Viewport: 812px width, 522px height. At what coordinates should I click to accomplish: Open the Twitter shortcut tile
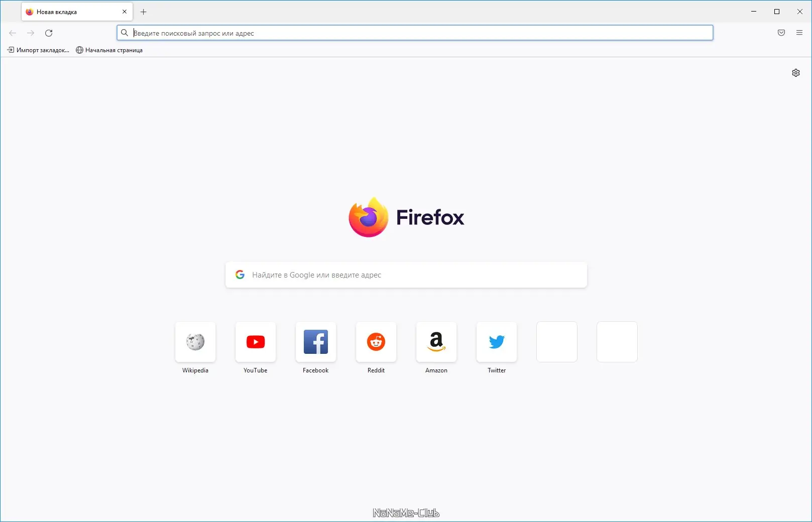496,342
